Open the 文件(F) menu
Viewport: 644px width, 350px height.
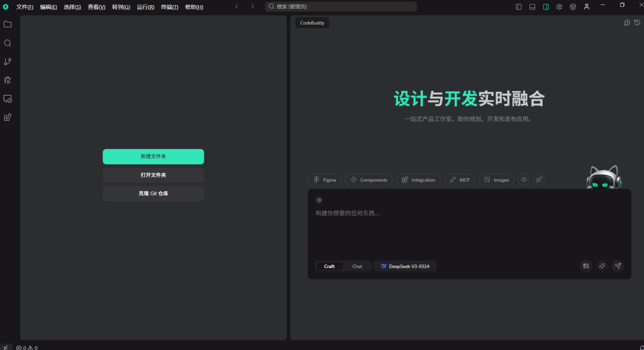25,7
